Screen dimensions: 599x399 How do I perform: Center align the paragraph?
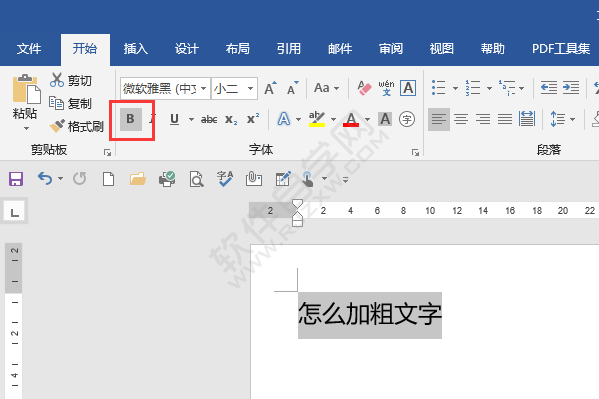click(x=461, y=119)
